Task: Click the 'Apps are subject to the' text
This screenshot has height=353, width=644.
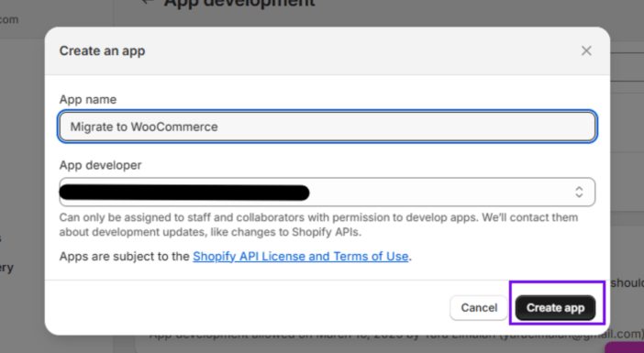Action: tap(125, 256)
